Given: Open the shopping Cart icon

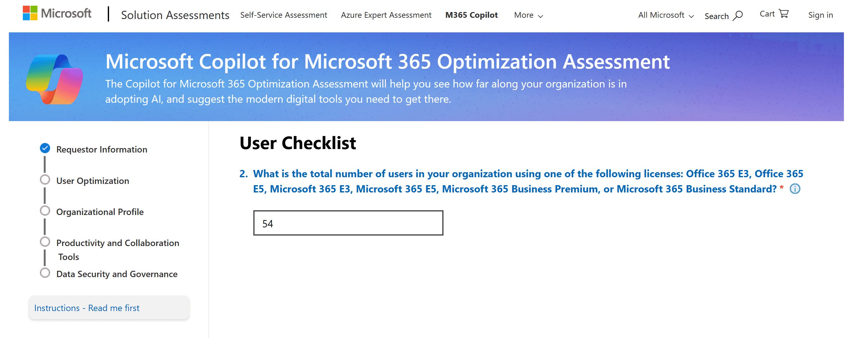Looking at the screenshot, I should (x=784, y=14).
